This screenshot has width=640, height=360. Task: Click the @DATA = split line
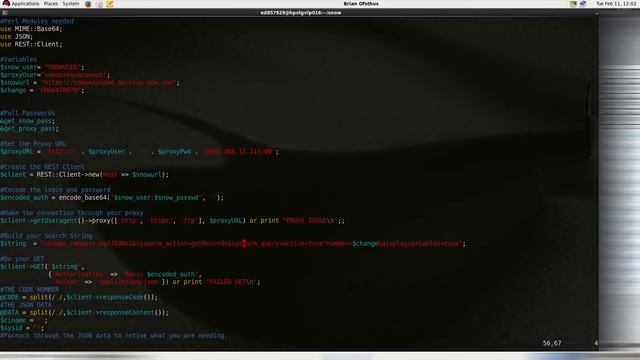click(x=84, y=313)
